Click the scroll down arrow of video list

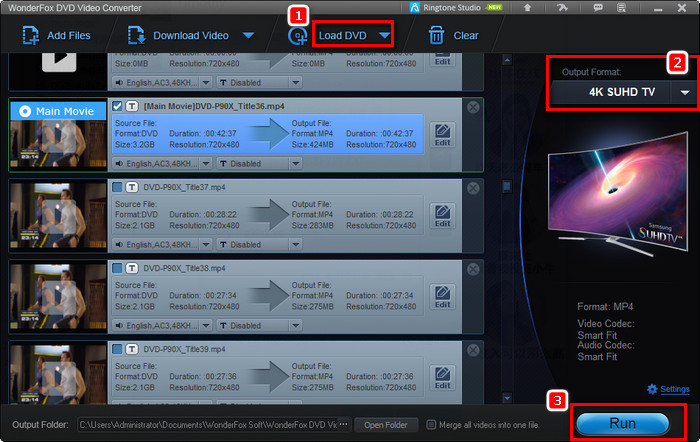[x=507, y=398]
